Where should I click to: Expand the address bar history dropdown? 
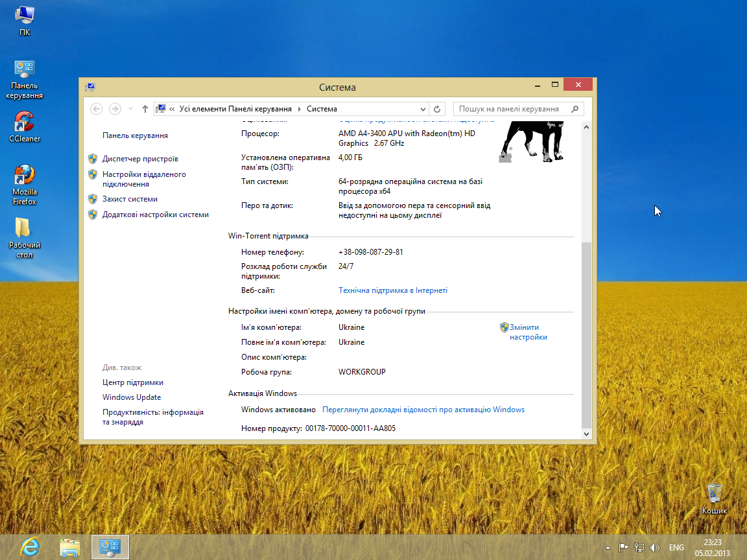pyautogui.click(x=423, y=109)
